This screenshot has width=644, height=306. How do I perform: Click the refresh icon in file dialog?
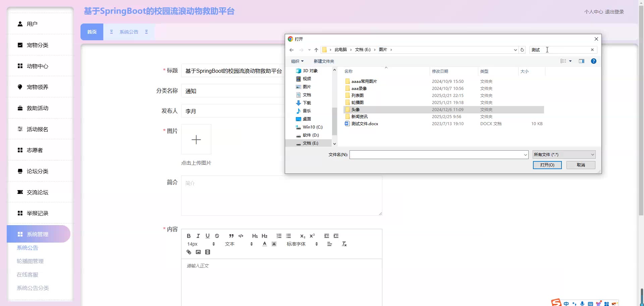522,50
